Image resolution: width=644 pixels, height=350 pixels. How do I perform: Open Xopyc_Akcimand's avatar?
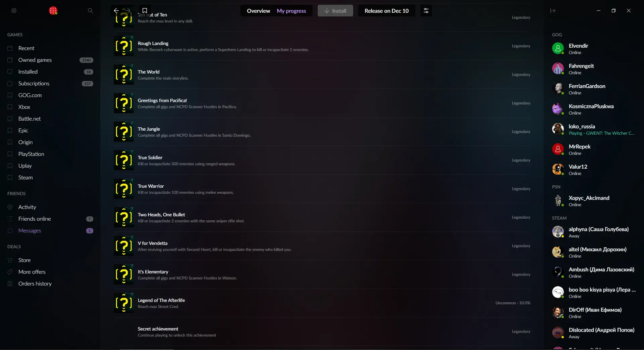[558, 201]
